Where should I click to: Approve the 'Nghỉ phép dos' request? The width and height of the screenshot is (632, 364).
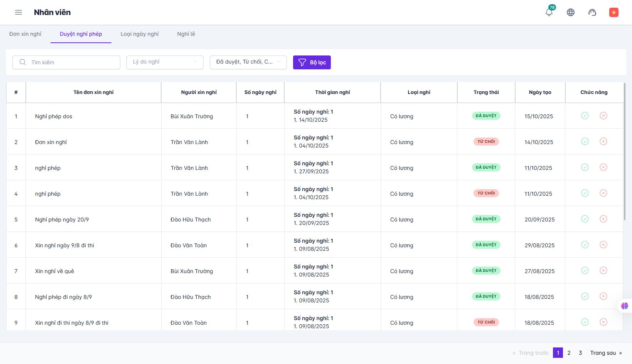(585, 116)
